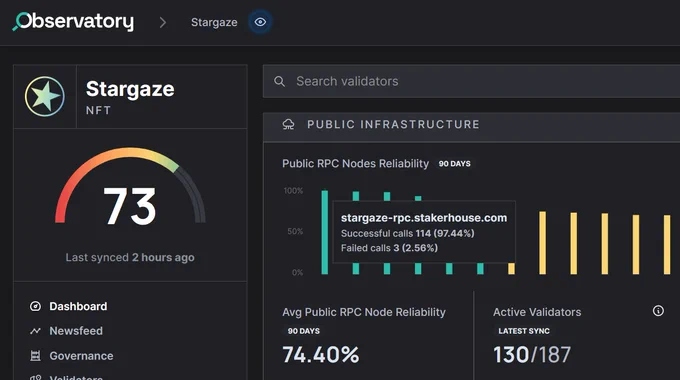Click the Stargaze title heading
Screen dimensions: 680x380
(130, 89)
